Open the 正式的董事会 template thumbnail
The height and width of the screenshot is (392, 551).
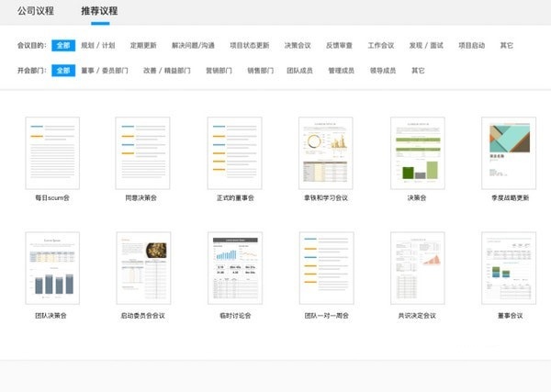coord(235,152)
